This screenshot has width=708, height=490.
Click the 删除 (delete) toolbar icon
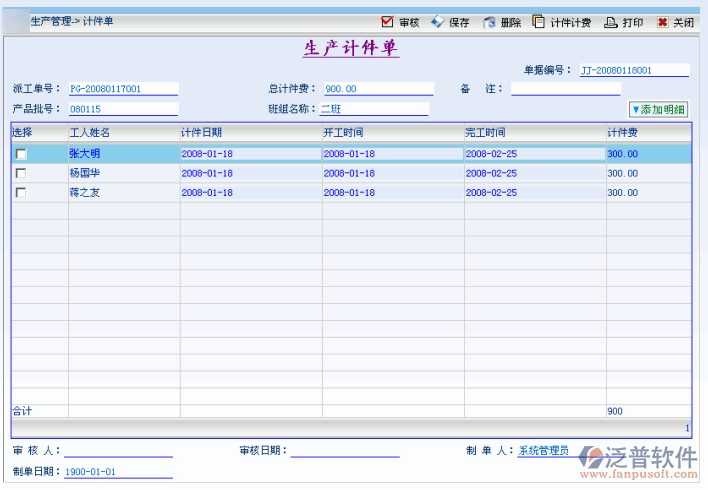coord(489,22)
